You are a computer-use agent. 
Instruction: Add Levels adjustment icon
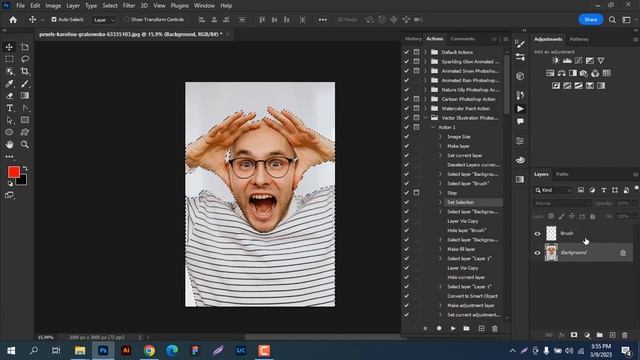567,60
